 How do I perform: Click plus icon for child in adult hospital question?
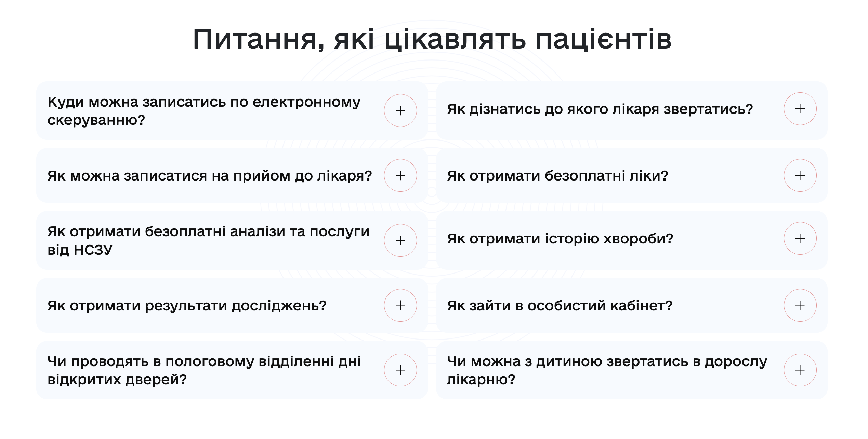click(800, 370)
